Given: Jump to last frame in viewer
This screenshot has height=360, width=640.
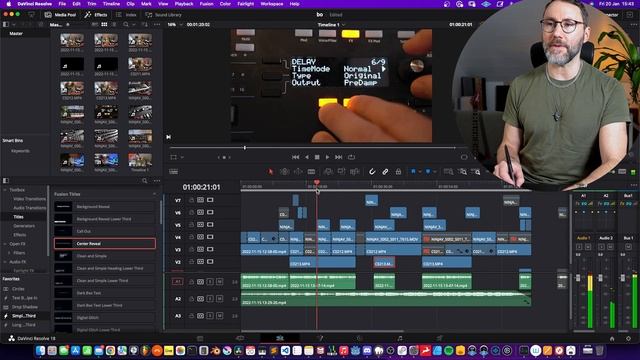Looking at the screenshot, I should (338, 157).
